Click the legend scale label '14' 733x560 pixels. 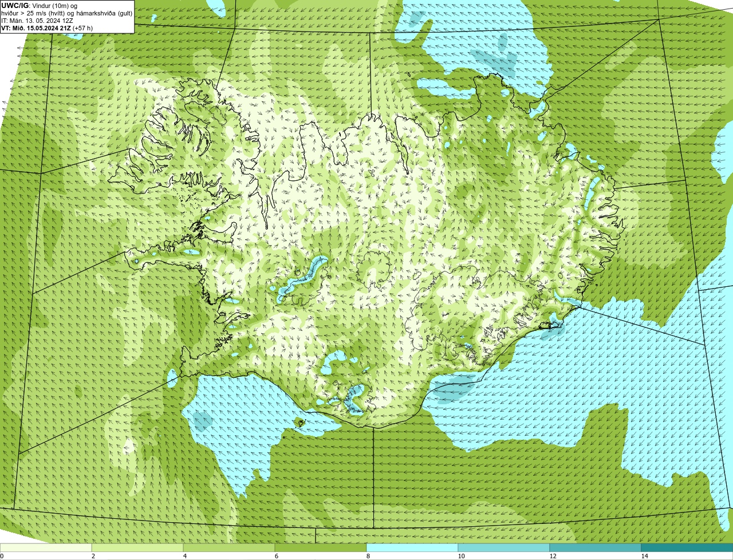click(644, 556)
